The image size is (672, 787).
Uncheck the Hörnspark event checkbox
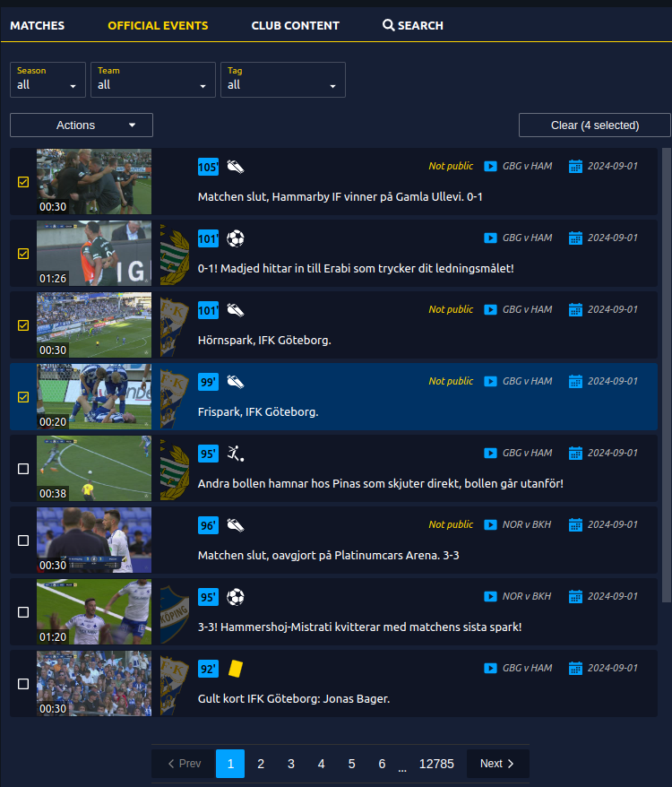[x=23, y=325]
